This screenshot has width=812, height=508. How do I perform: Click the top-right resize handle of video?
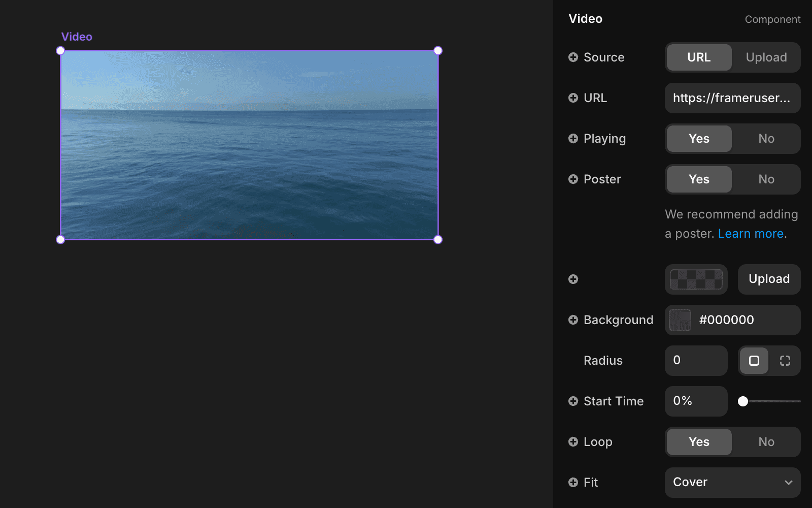(438, 51)
